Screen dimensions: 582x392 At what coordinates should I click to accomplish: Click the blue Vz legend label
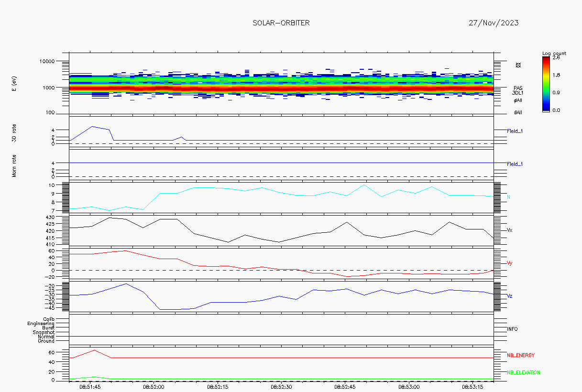pyautogui.click(x=510, y=296)
